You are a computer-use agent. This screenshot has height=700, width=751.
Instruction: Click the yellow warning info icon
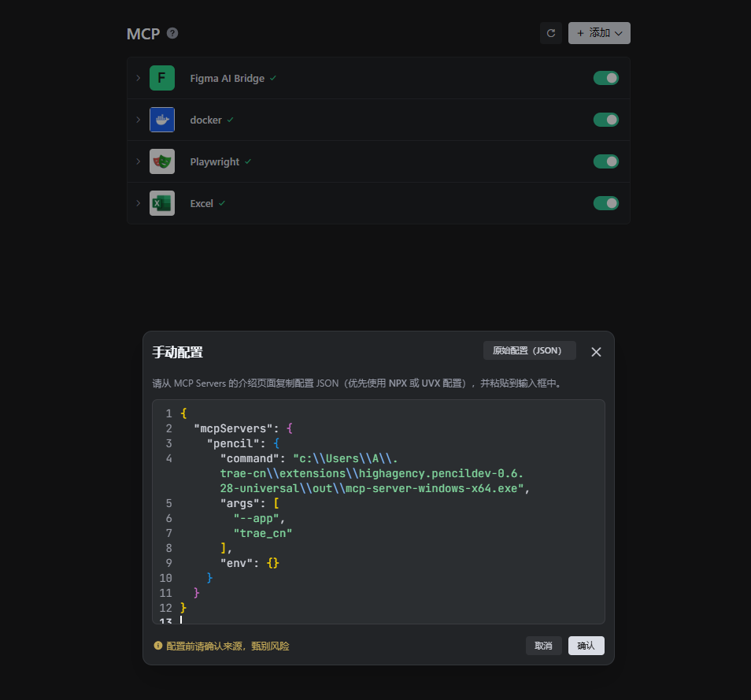pos(157,646)
